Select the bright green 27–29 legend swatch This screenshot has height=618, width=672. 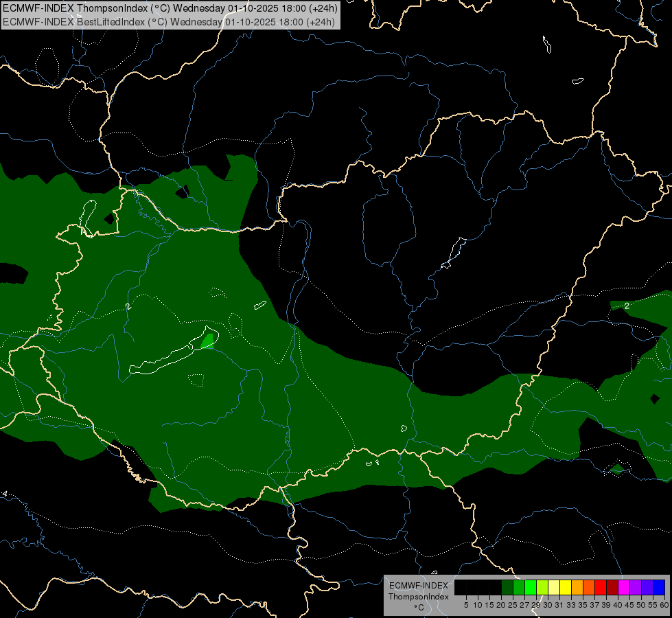(x=531, y=588)
